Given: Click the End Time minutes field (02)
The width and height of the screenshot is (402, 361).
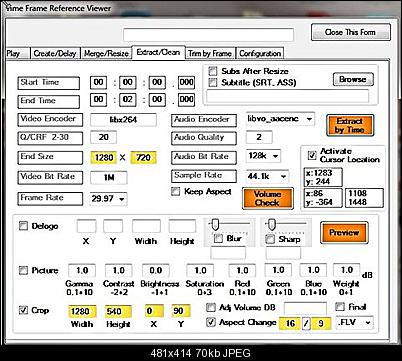Looking at the screenshot, I should point(128,99).
